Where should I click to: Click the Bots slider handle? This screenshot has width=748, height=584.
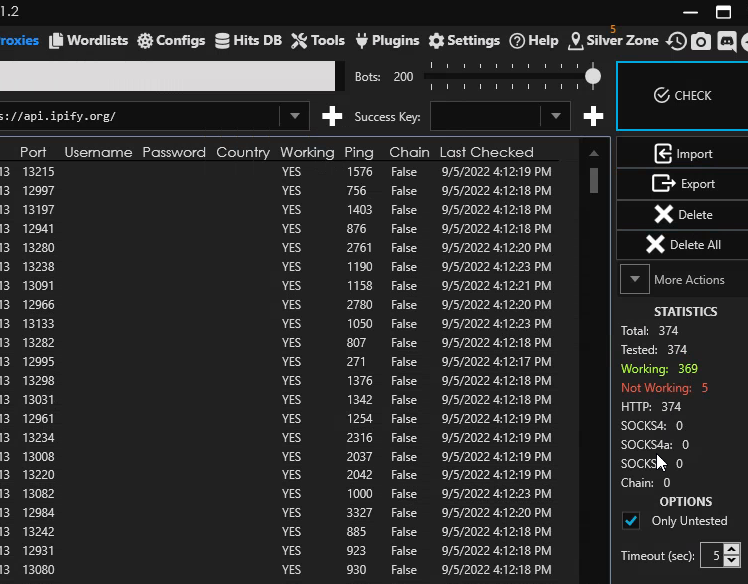pyautogui.click(x=593, y=76)
